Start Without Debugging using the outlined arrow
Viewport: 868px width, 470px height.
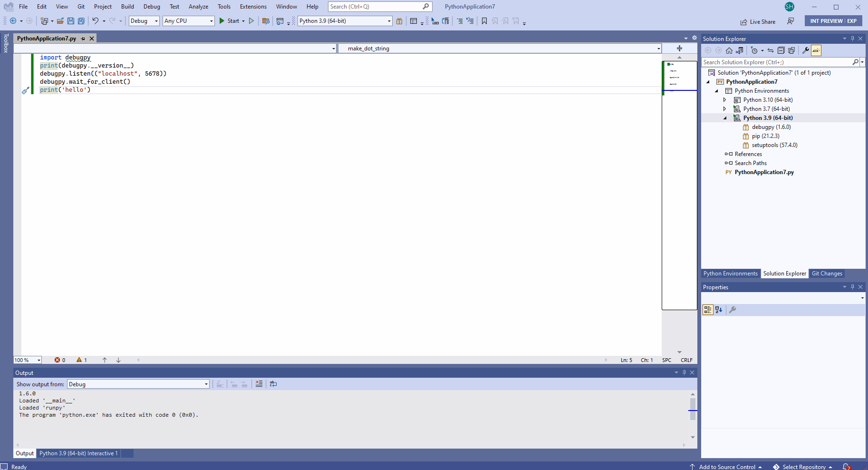[x=251, y=21]
